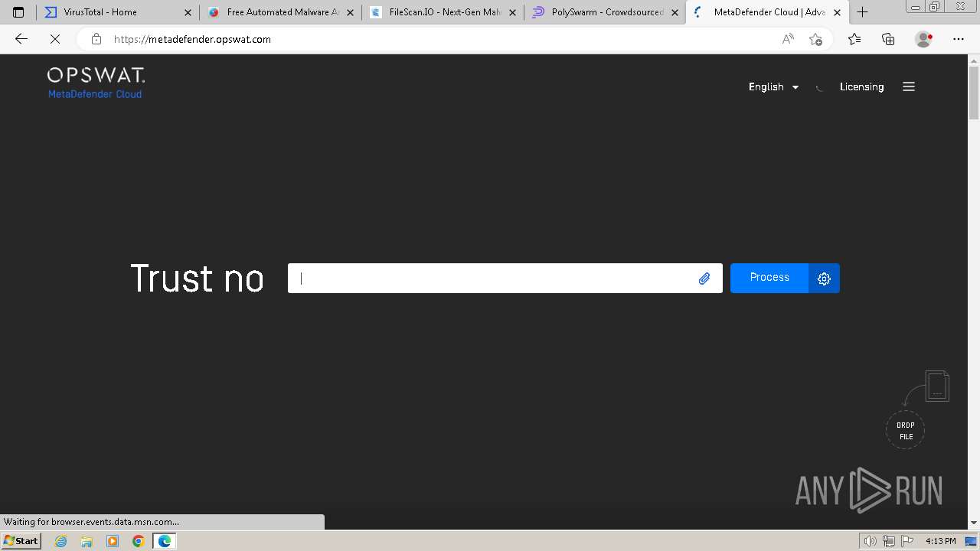The height and width of the screenshot is (551, 980).
Task: Close the VirusTotal - Home tab
Action: [x=188, y=12]
